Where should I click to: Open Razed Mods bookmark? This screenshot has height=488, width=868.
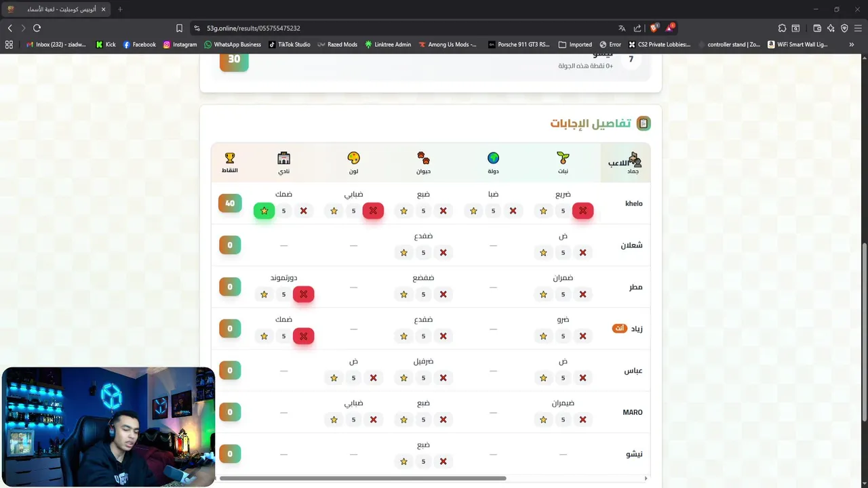[337, 44]
